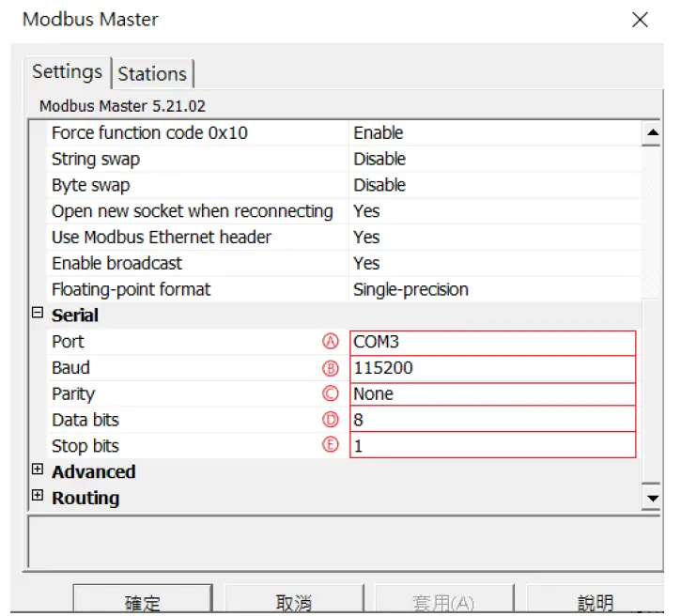This screenshot has width=681, height=616.
Task: Click the Routing section heading
Action: [x=85, y=499]
